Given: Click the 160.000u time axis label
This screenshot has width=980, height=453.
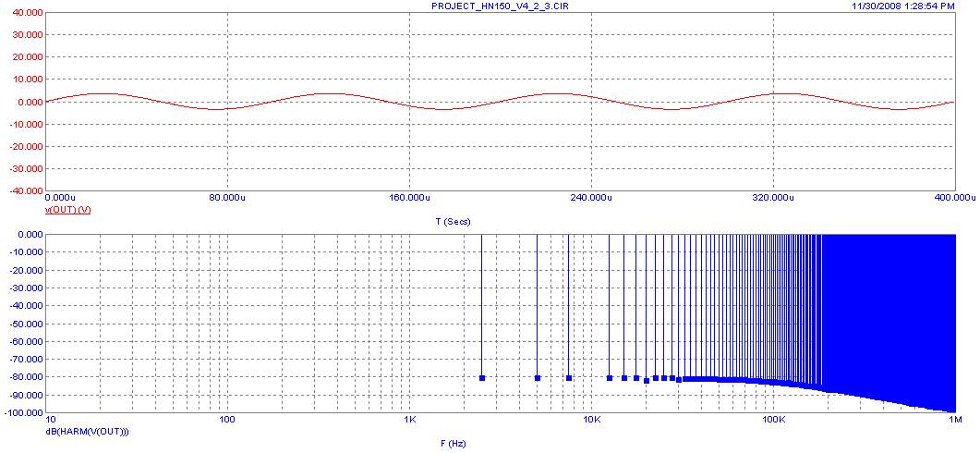Looking at the screenshot, I should pos(409,198).
